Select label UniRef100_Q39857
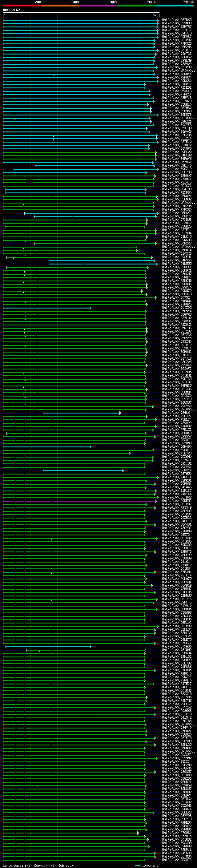 [177, 772]
